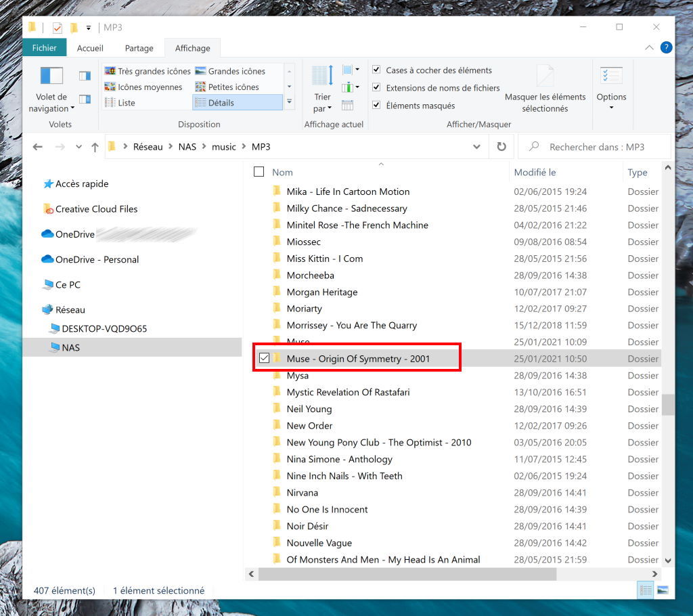Image resolution: width=693 pixels, height=616 pixels.
Task: Go up one folder level
Action: pyautogui.click(x=95, y=147)
